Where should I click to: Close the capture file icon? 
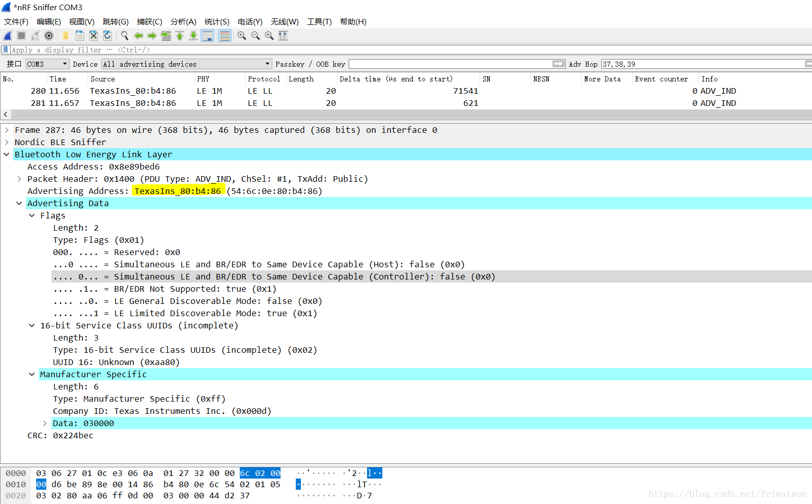[x=94, y=36]
